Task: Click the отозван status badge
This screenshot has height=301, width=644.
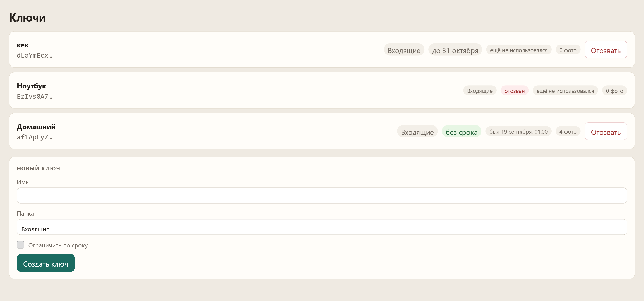Action: [x=515, y=90]
